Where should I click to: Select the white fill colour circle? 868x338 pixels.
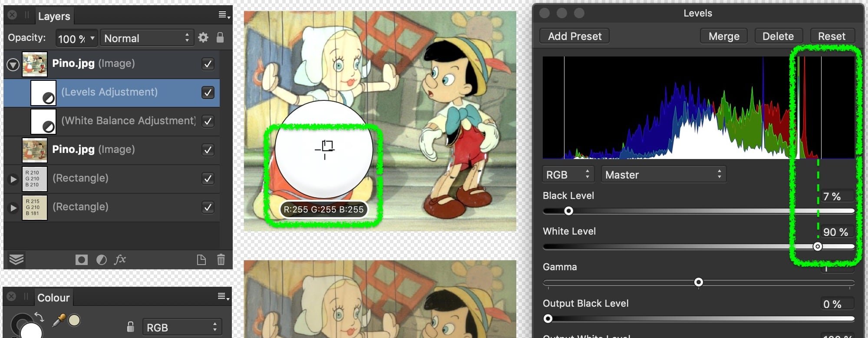31,331
